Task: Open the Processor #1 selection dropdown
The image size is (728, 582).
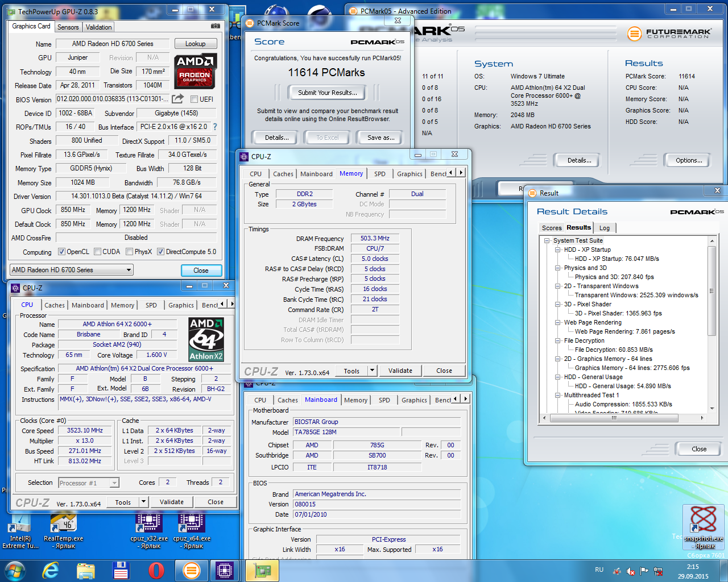Action: point(89,483)
